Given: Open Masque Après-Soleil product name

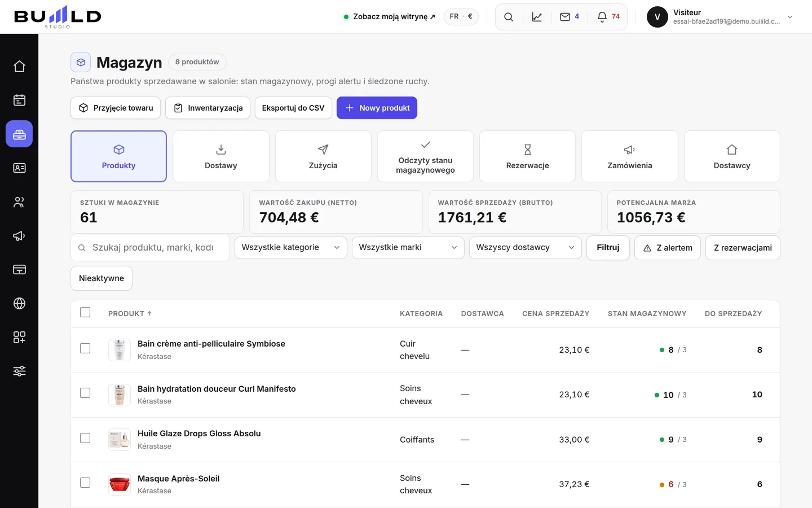Looking at the screenshot, I should point(178,479).
